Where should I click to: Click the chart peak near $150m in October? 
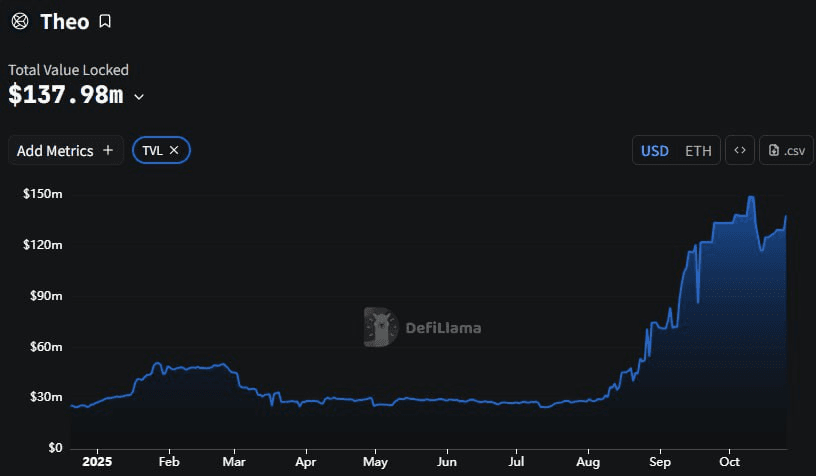751,197
